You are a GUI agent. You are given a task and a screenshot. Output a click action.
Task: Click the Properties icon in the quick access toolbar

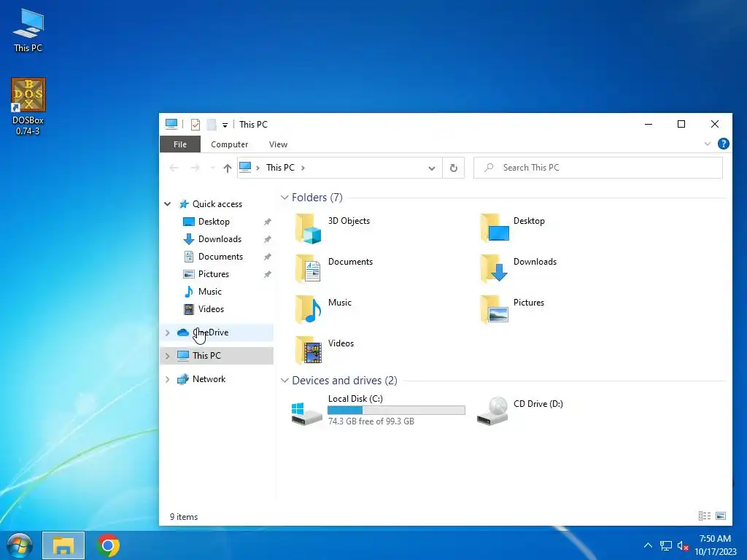pyautogui.click(x=196, y=125)
